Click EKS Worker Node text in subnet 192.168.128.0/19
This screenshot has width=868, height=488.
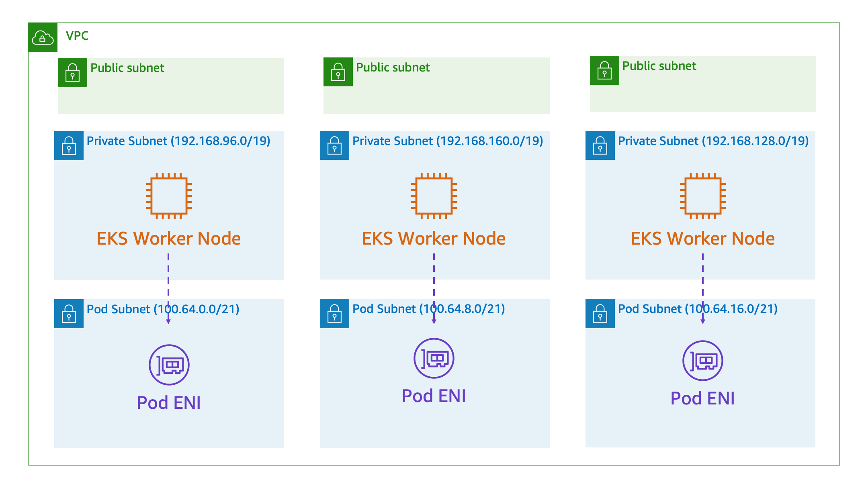tap(703, 239)
